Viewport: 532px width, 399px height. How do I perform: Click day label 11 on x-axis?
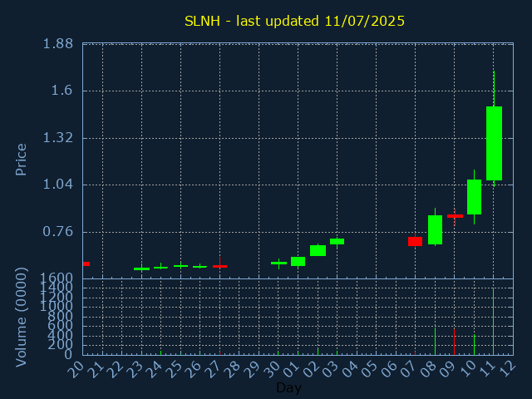[485, 369]
